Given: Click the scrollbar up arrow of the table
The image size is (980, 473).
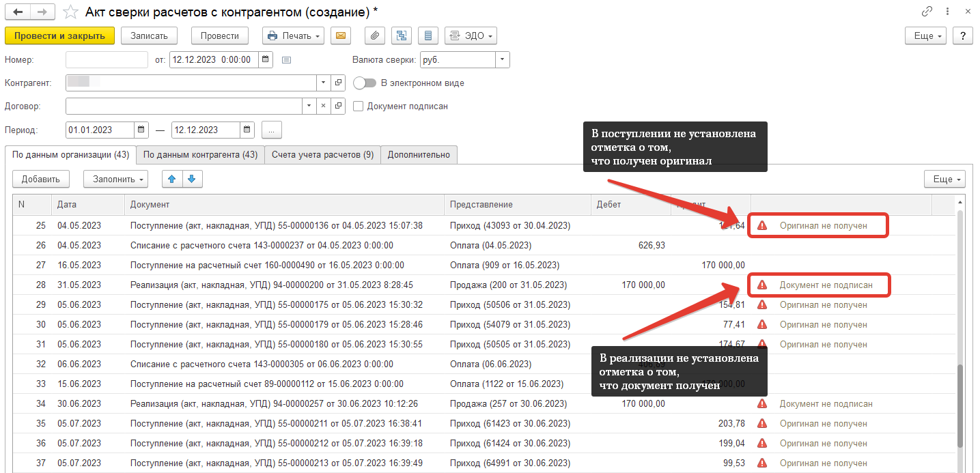Looking at the screenshot, I should pyautogui.click(x=960, y=203).
